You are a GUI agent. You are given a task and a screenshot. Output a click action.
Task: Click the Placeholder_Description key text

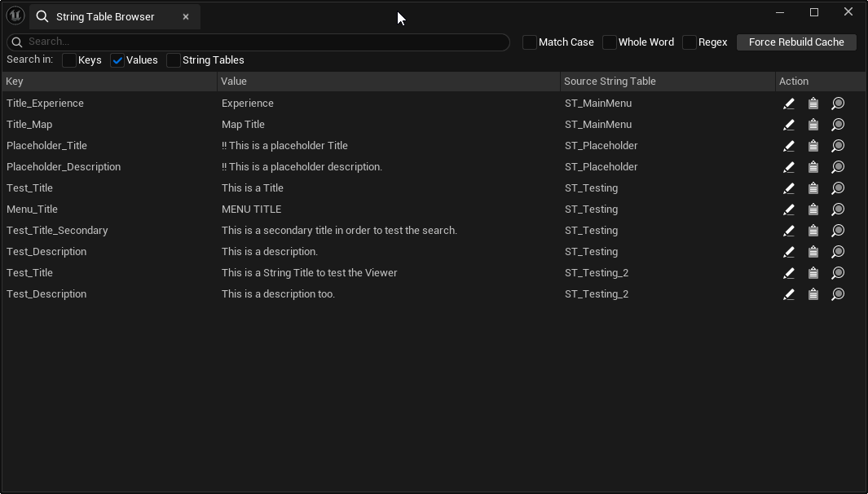click(64, 166)
